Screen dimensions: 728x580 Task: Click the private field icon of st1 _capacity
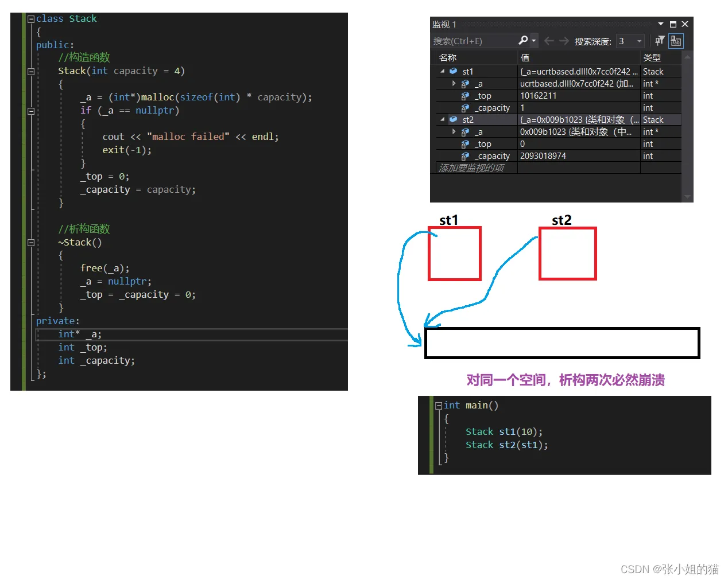point(465,108)
